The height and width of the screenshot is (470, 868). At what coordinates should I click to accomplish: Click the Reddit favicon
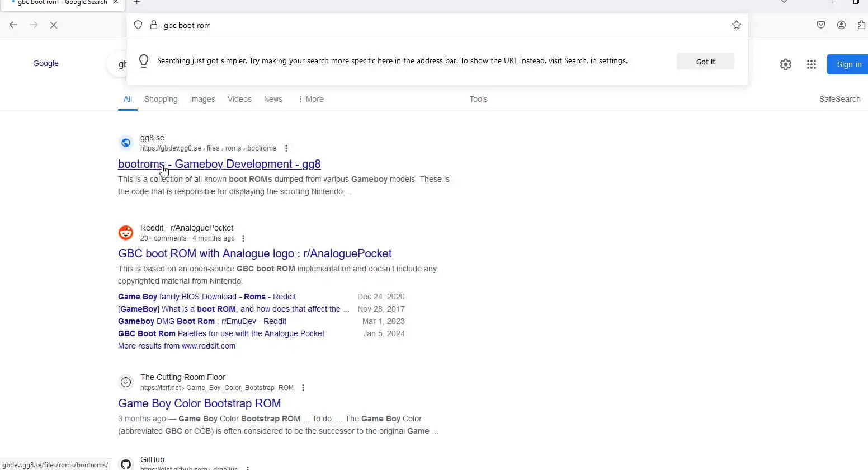[x=126, y=233]
